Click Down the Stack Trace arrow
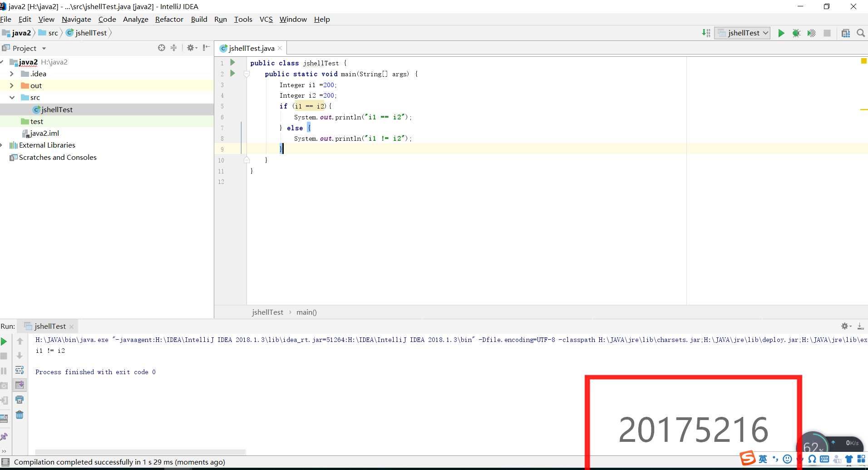868x470 pixels. [20, 356]
